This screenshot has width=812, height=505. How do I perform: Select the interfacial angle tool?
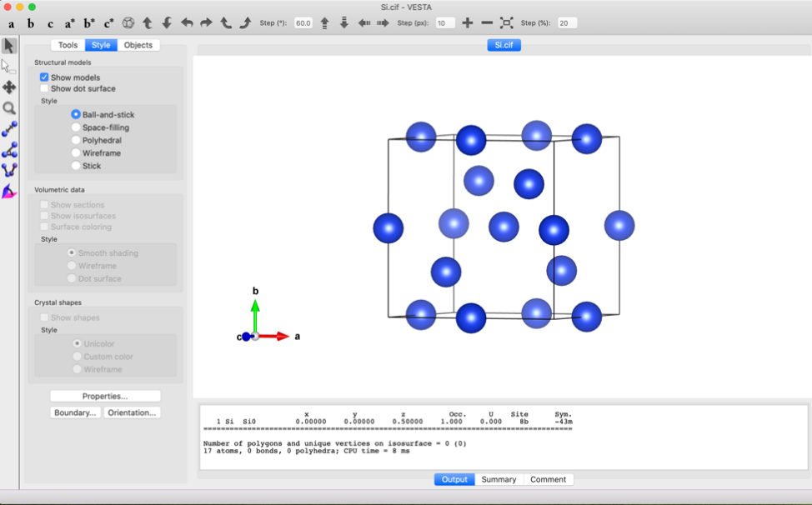tap(9, 192)
